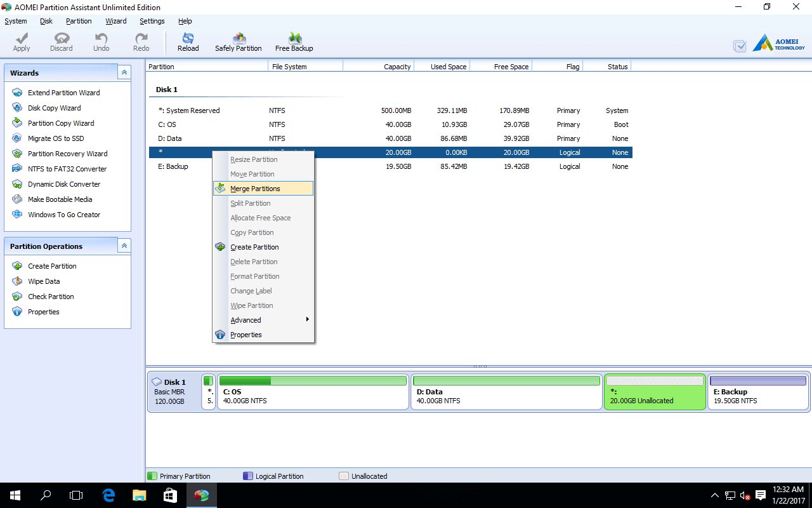Select the green C: OS partition block
The width and height of the screenshot is (812, 508).
click(313, 392)
